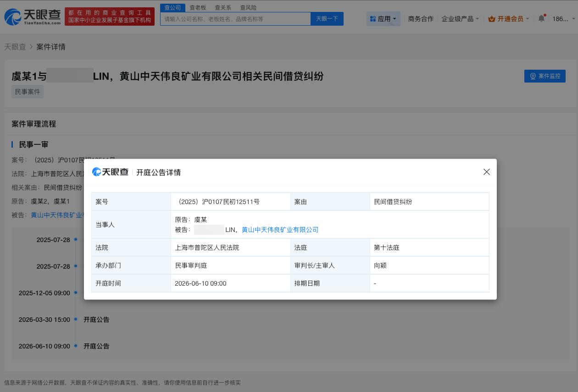Select the 查风险 search tab
The height and width of the screenshot is (392, 578).
coord(248,8)
